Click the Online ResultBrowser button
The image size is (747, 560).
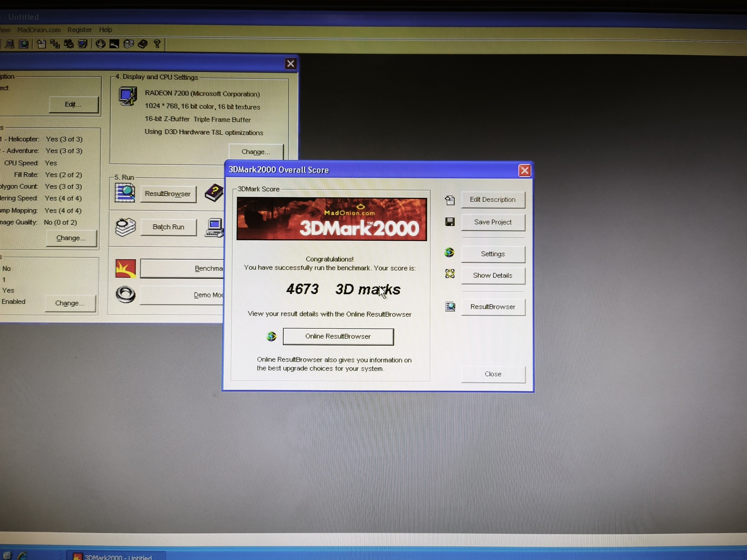click(338, 337)
